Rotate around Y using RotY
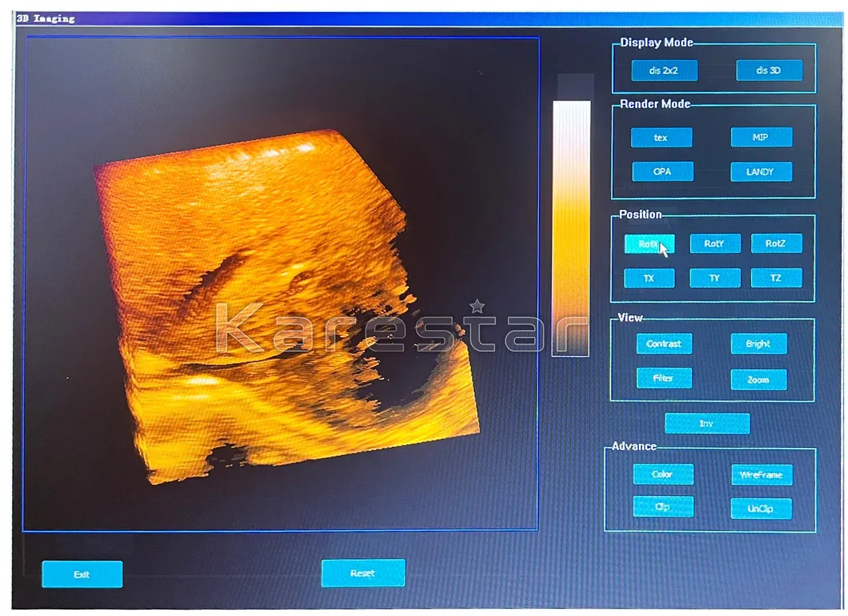Viewport: 848px width, 616px height. point(714,244)
